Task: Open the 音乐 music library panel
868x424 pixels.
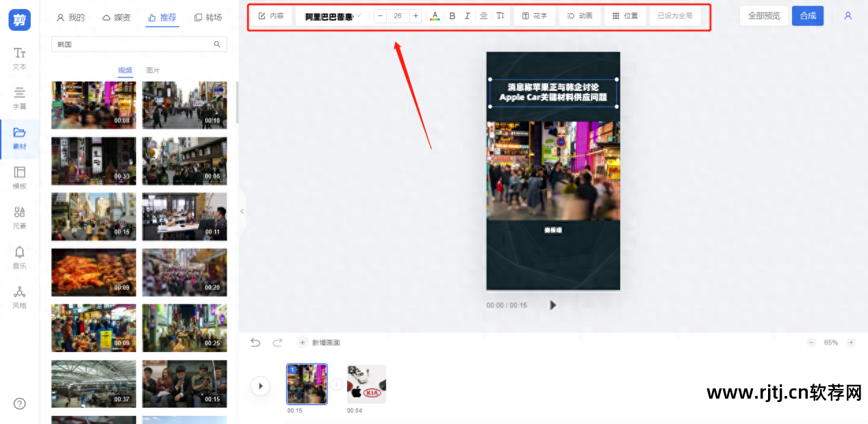Action: [x=19, y=259]
